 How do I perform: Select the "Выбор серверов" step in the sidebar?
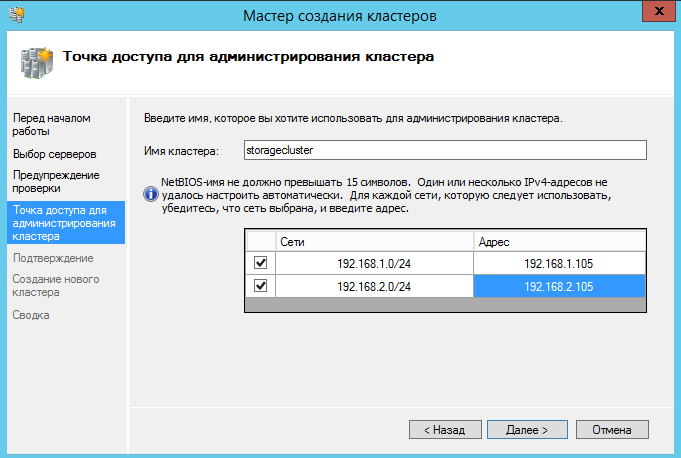[54, 154]
